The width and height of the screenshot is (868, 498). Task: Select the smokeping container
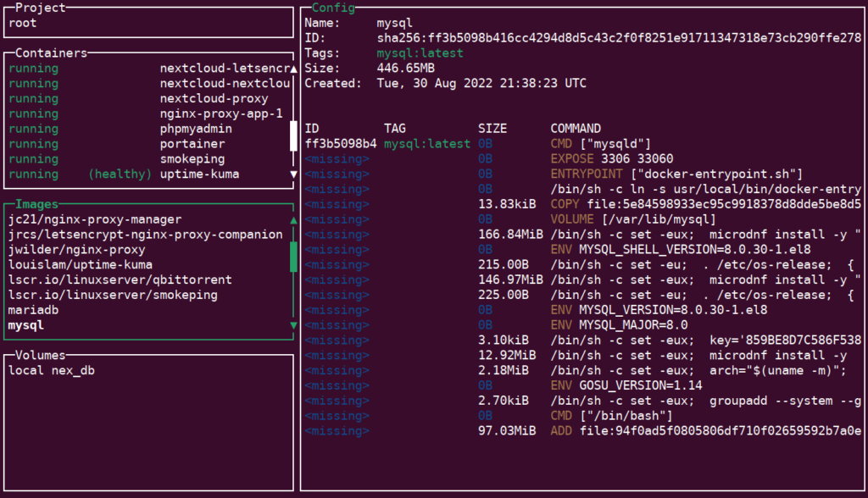(149, 159)
